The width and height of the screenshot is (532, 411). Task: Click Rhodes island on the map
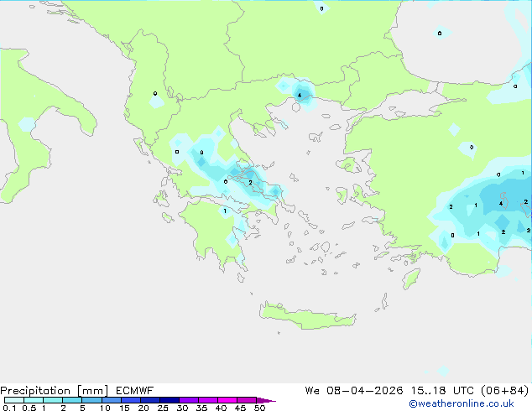click(411, 278)
